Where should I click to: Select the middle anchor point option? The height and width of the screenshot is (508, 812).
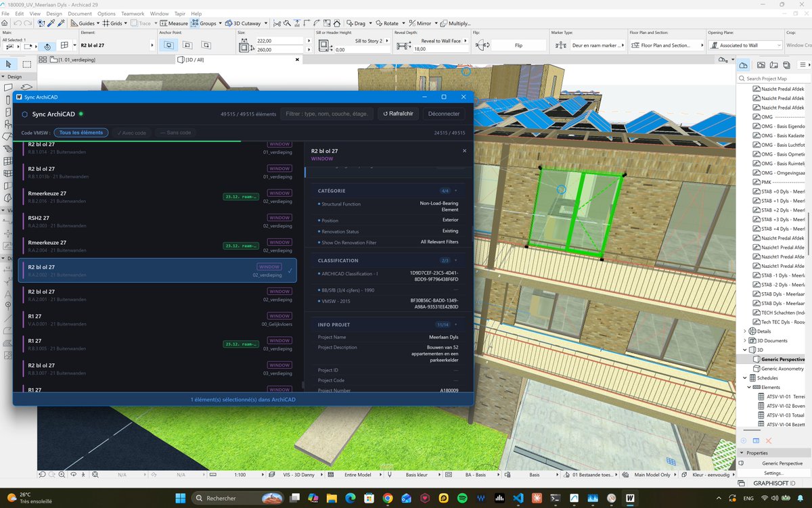(188, 45)
